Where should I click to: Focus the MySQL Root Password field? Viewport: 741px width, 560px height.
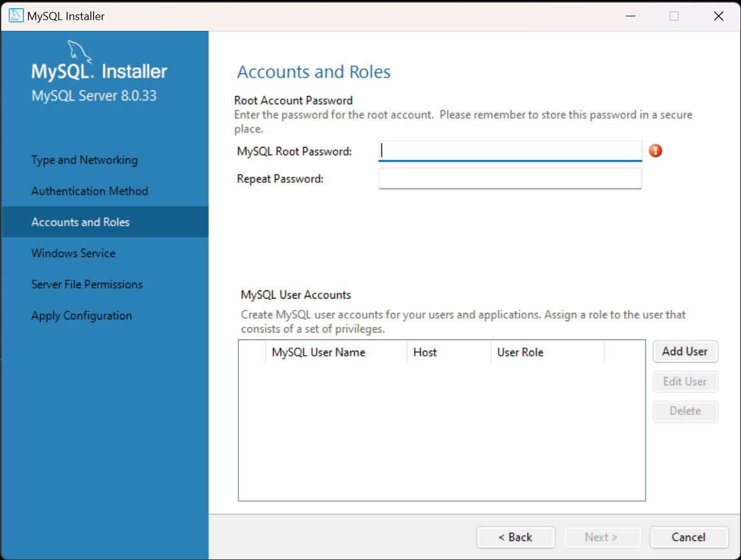[x=510, y=151]
